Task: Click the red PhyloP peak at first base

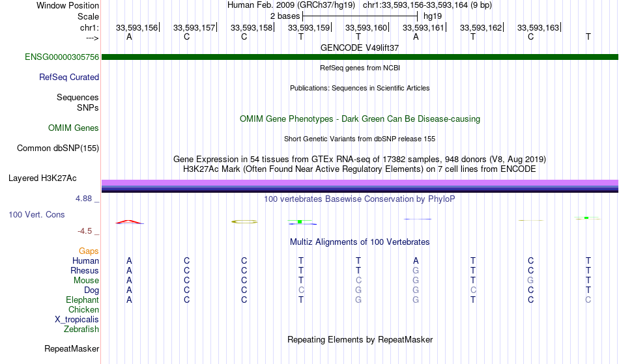Action: (130, 222)
